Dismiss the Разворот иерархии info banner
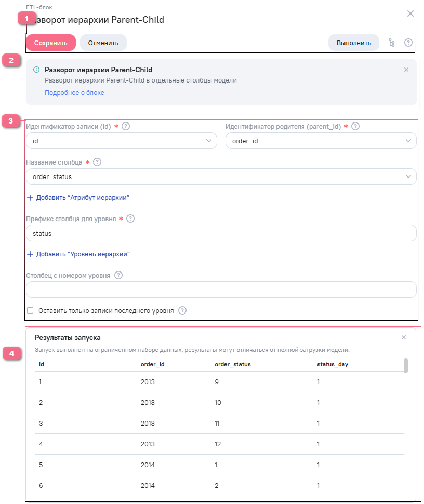 coord(406,70)
